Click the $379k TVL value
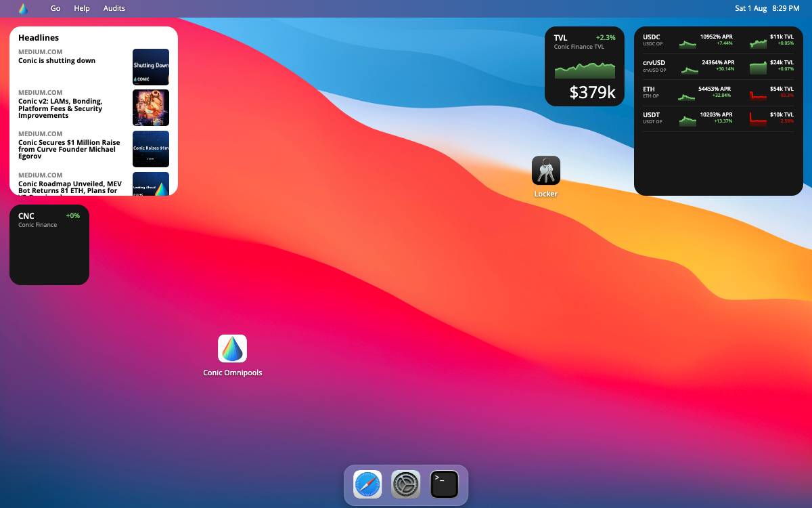Screen dimensions: 812x508 point(593,92)
